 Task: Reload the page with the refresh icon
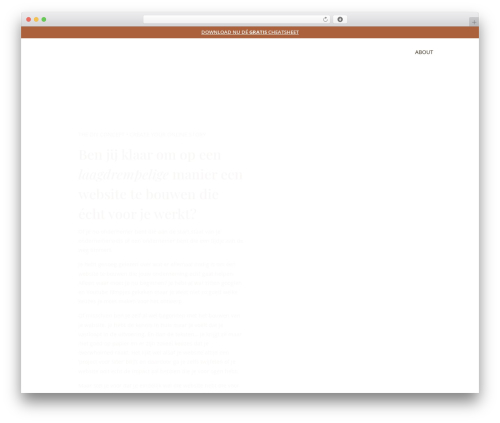pyautogui.click(x=325, y=19)
